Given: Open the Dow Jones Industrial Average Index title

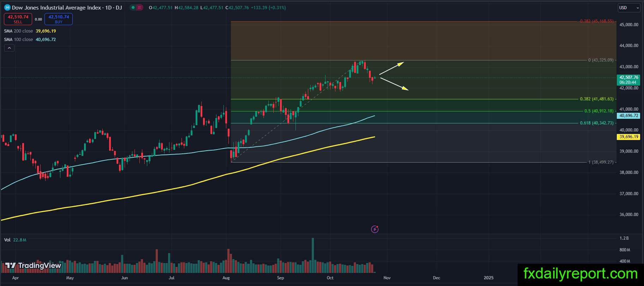Looking at the screenshot, I should (x=67, y=7).
